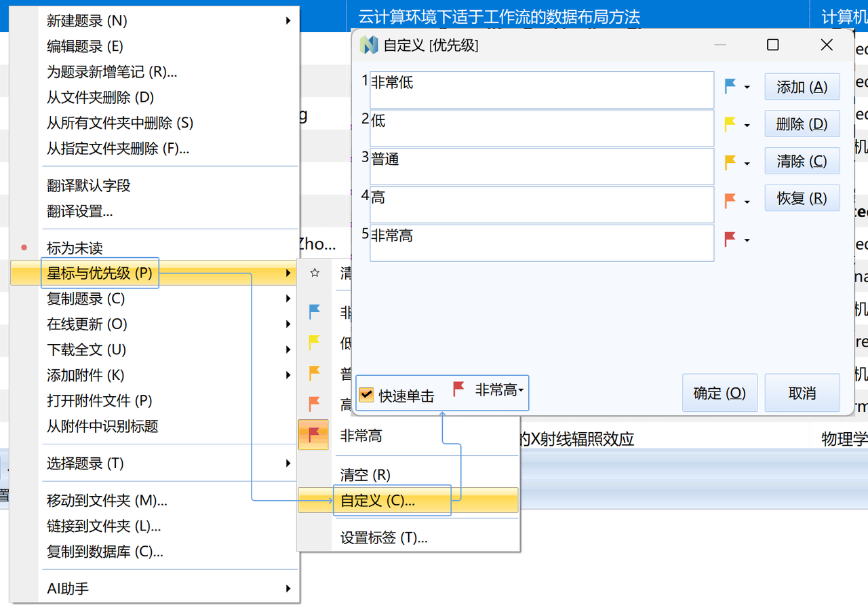
Task: Click the red dot beside 标为未读
Action: [x=24, y=248]
